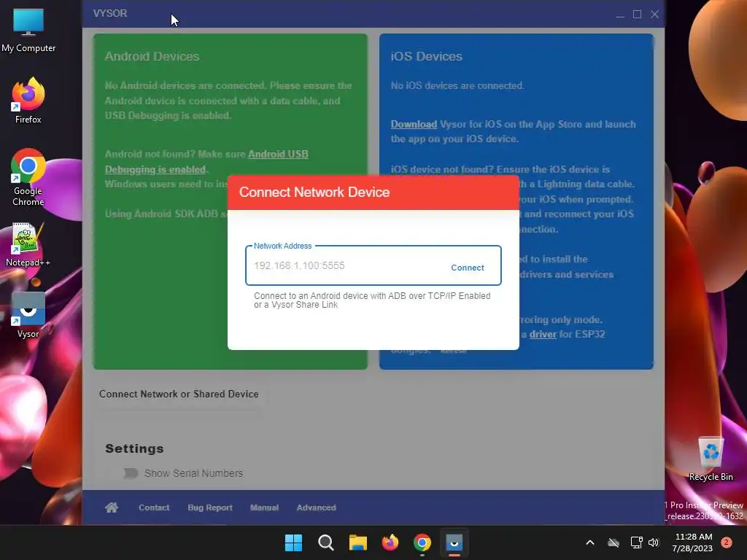747x560 pixels.
Task: Maximize the Vysor window
Action: (637, 15)
